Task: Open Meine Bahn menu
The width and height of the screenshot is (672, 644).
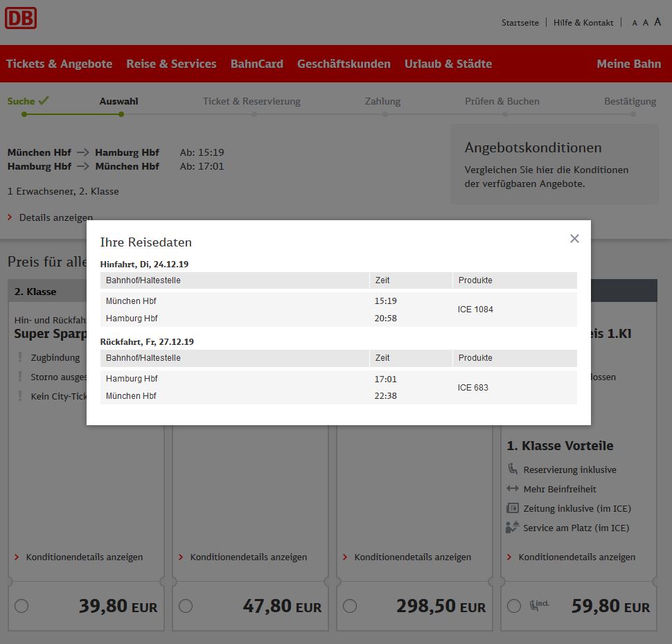Action: 629,64
